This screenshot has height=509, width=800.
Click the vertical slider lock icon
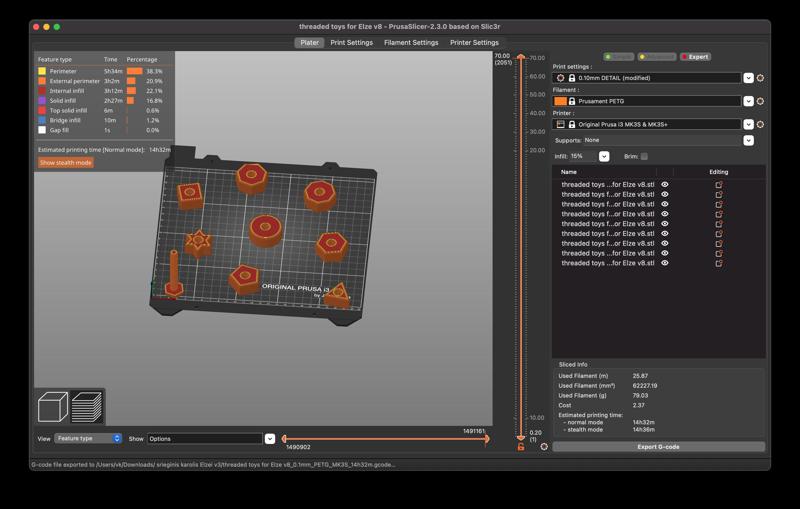pos(520,447)
